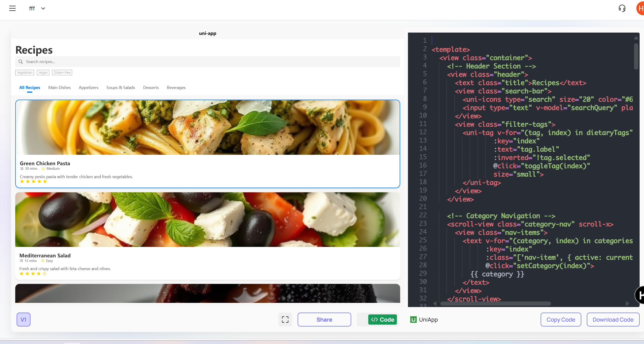This screenshot has width=644, height=344.
Task: Toggle the Code view button
Action: tap(382, 320)
